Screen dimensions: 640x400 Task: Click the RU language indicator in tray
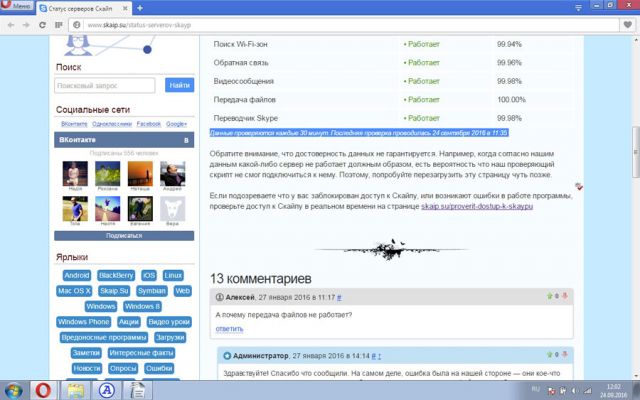point(535,389)
